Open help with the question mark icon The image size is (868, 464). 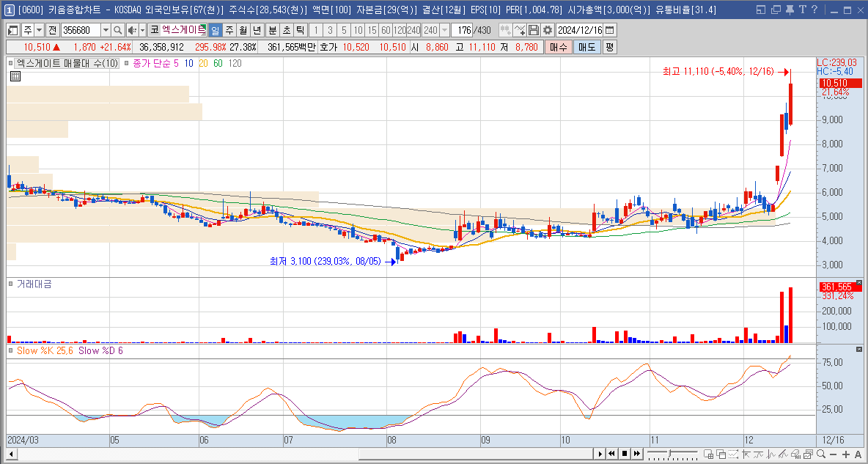tap(814, 10)
